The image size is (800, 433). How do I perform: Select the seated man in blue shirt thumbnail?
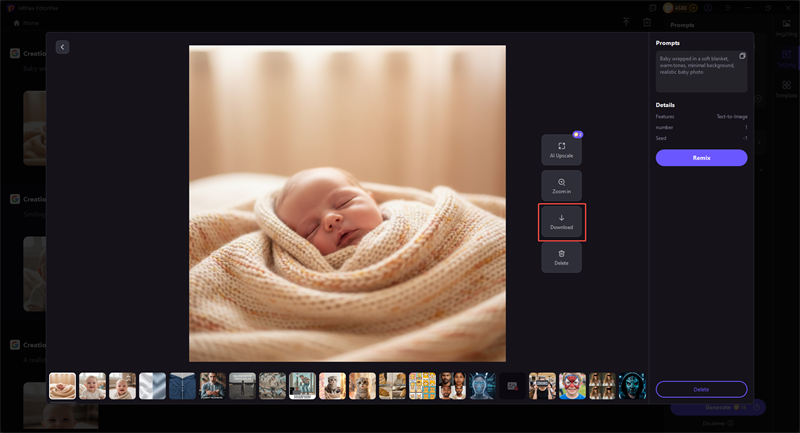click(x=212, y=386)
